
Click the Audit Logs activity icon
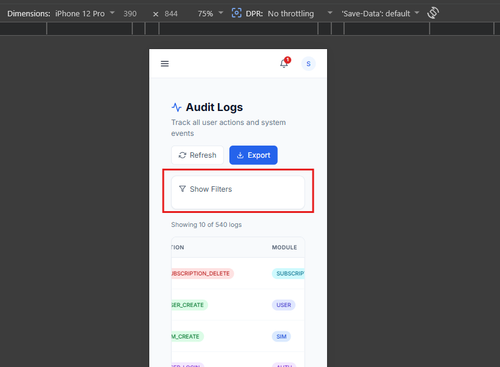(x=176, y=107)
